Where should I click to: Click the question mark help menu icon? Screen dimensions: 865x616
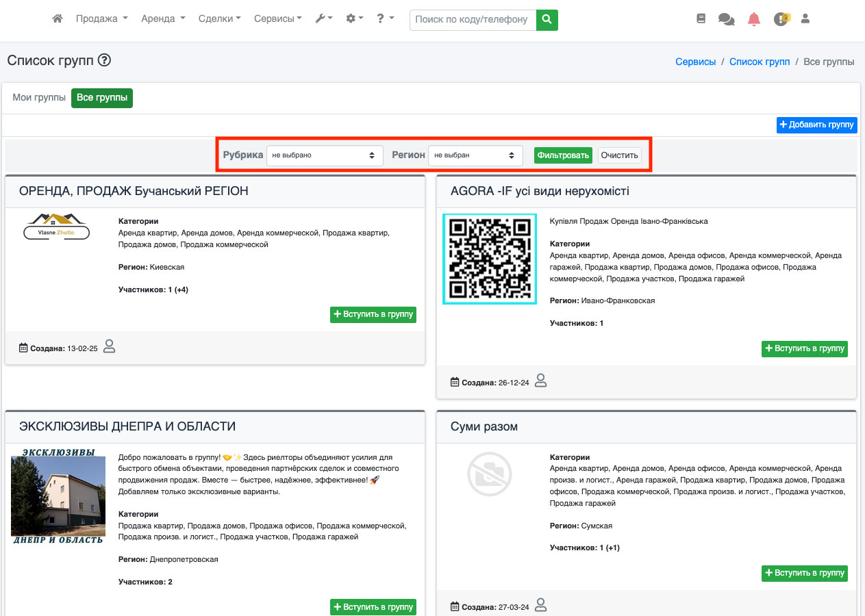coord(385,19)
